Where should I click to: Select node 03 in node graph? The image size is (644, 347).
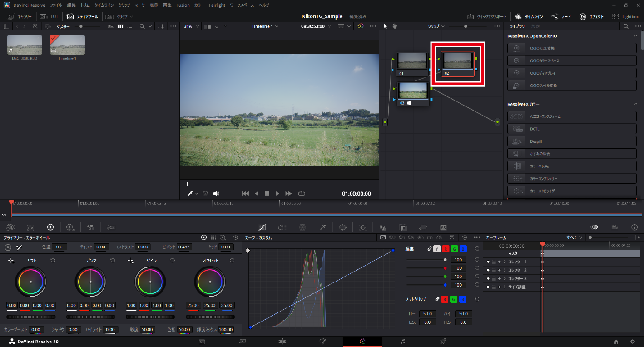(x=413, y=91)
